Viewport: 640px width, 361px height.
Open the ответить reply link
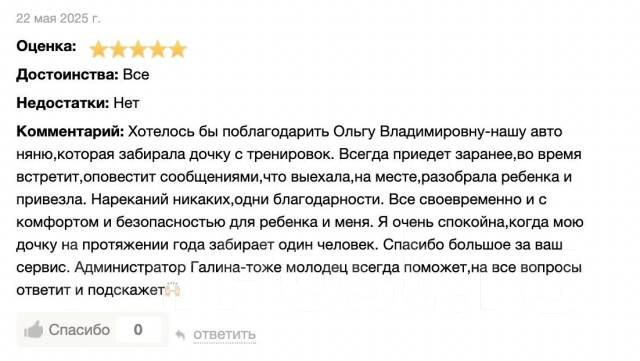point(224,334)
